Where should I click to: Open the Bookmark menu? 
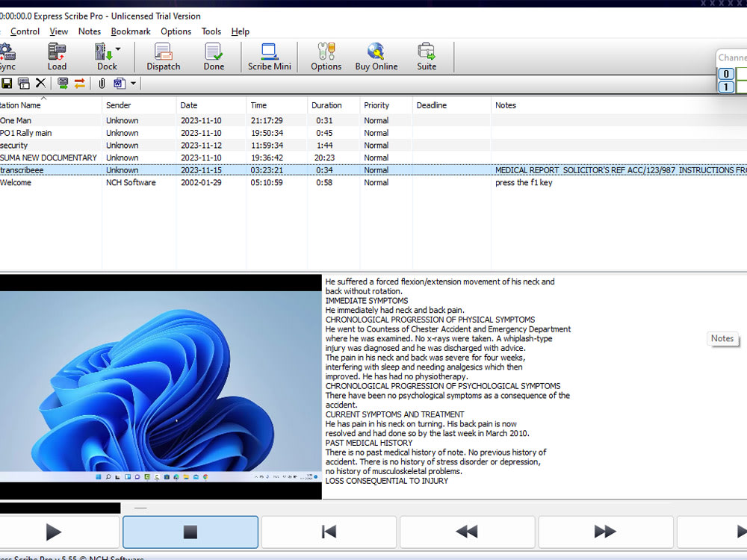131,31
